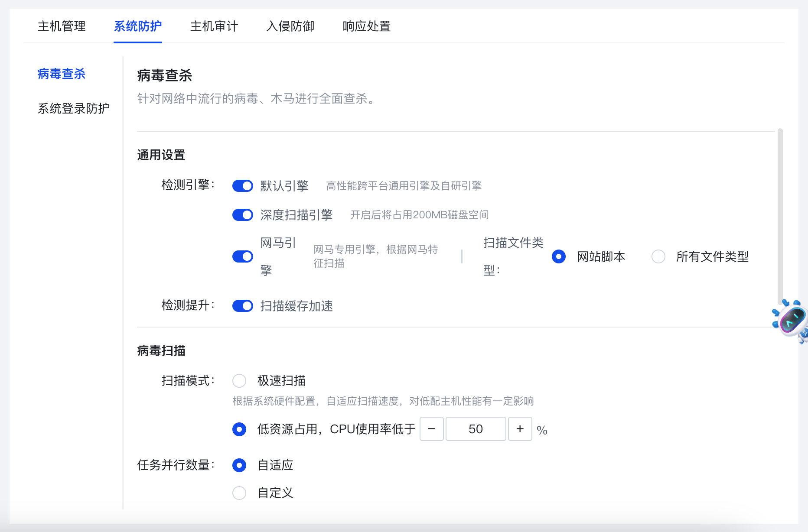Toggle the 默认引擎 switch
This screenshot has width=808, height=532.
(243, 186)
